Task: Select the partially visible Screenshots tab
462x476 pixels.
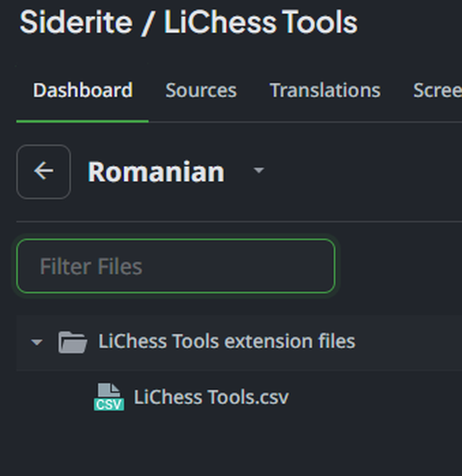Action: tap(437, 91)
